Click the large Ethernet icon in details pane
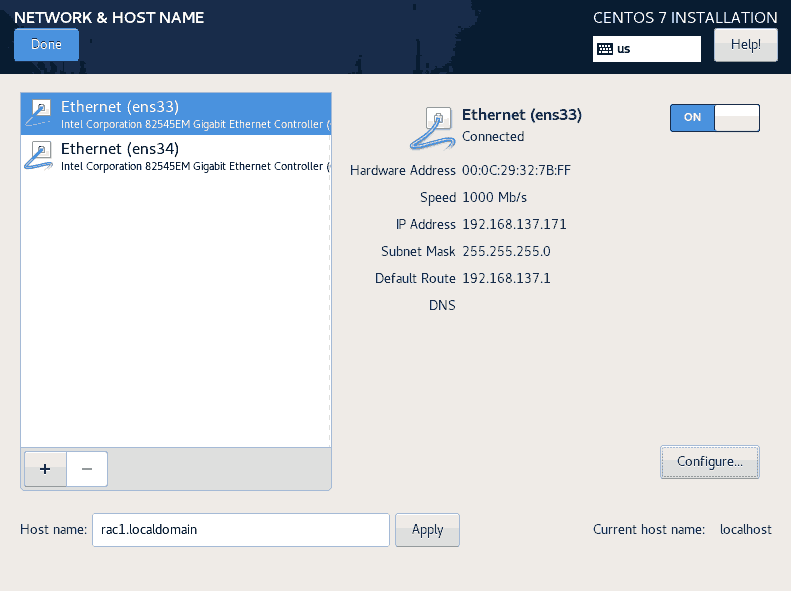This screenshot has width=791, height=591. point(432,129)
